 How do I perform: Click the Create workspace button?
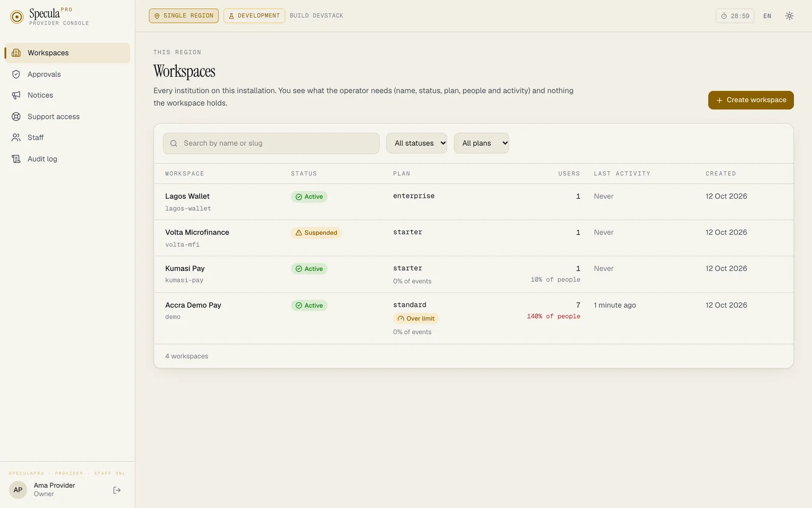coord(751,100)
